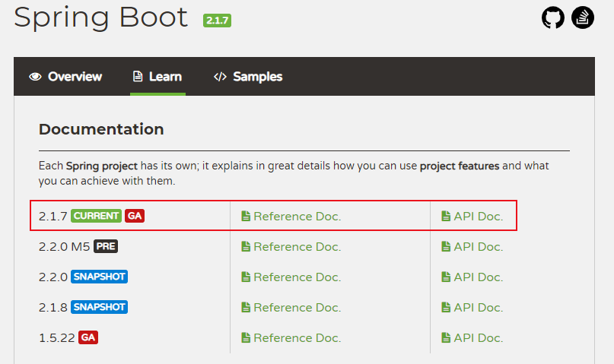Open the Stack Overflow icon
The height and width of the screenshot is (364, 614).
(x=583, y=17)
